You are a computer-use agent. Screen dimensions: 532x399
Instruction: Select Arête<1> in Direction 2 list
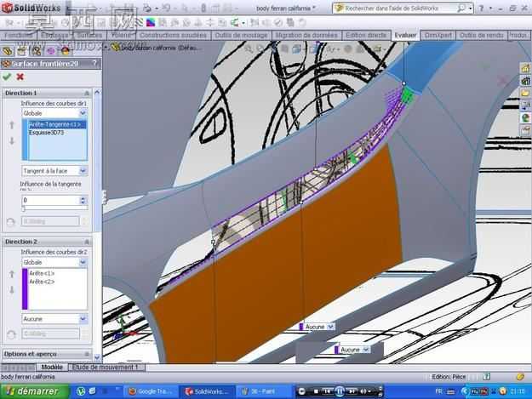click(x=42, y=273)
